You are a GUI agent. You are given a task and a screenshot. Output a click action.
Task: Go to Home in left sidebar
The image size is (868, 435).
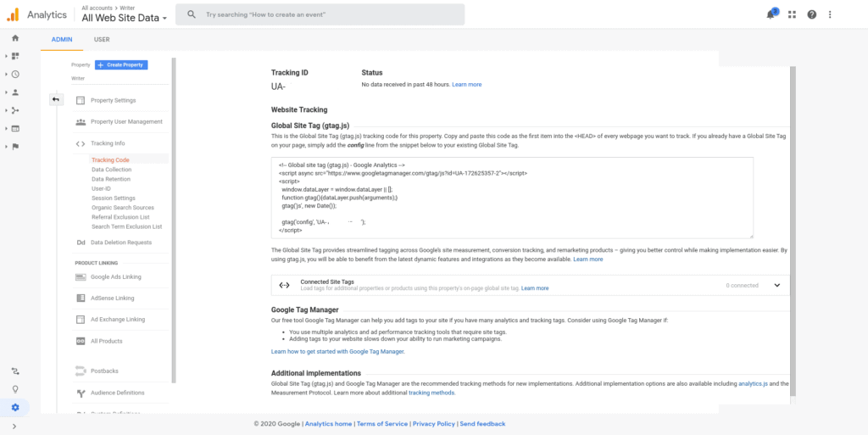click(x=15, y=38)
